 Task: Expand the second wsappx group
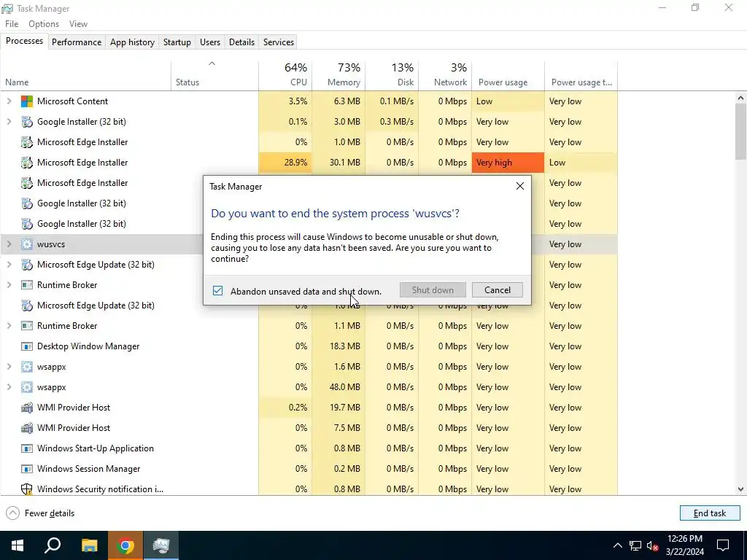click(x=9, y=387)
